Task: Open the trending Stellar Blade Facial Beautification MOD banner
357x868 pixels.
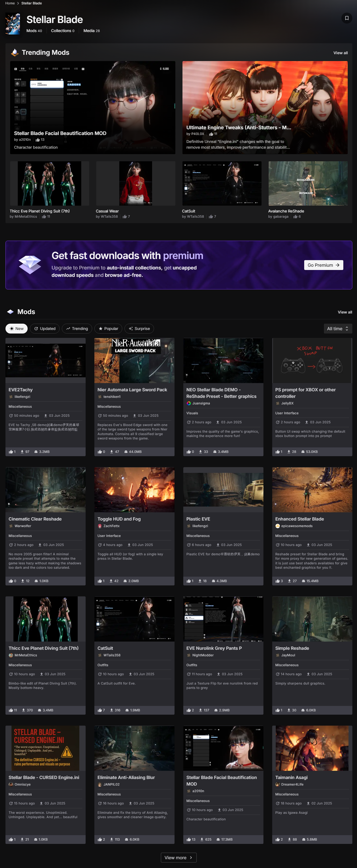Action: [93, 108]
